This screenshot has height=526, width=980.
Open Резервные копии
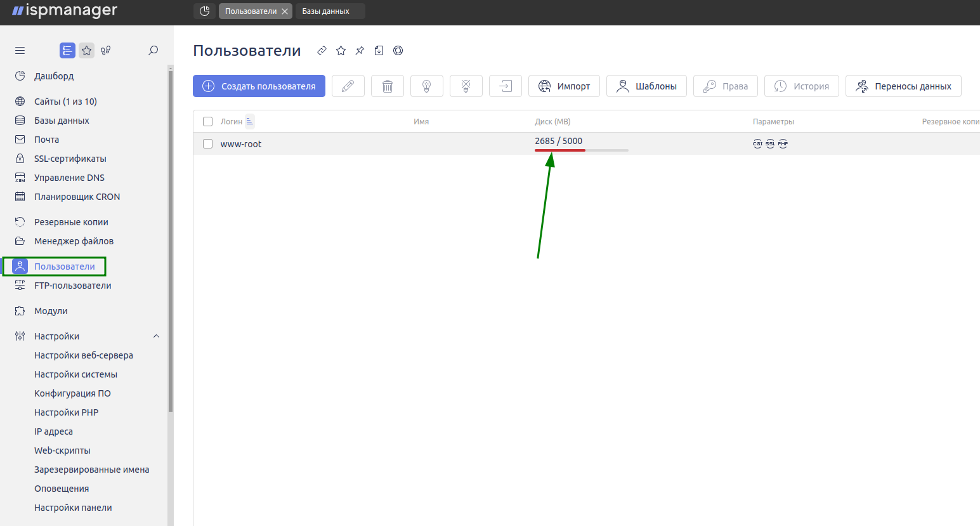point(71,222)
